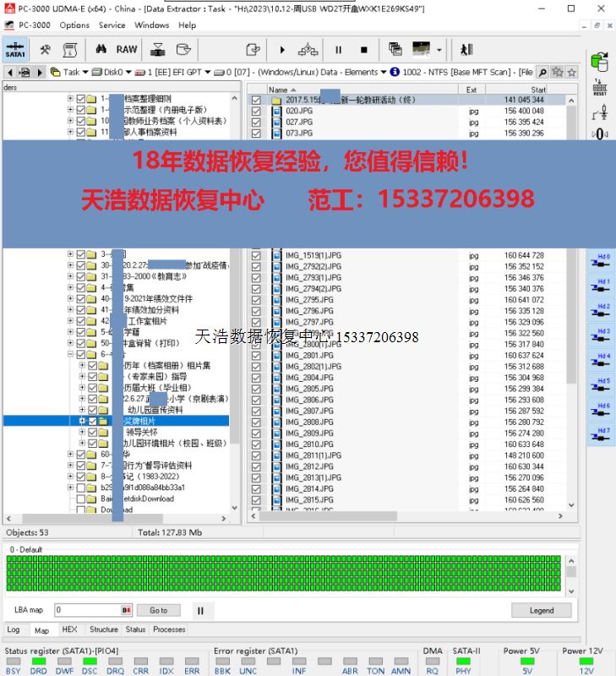Click the wrench and screwdriver utilities icon

(x=46, y=49)
